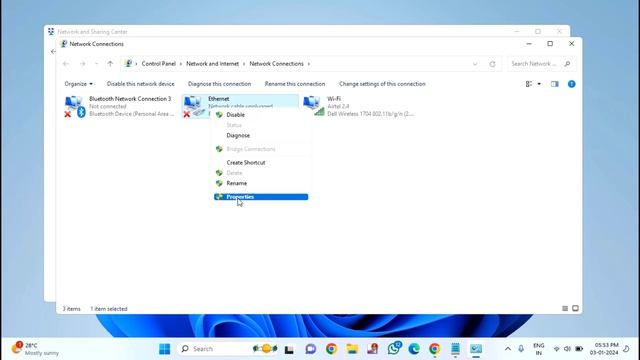Open the Wi-Fi tray icon
The width and height of the screenshot is (640, 360).
tap(556, 349)
